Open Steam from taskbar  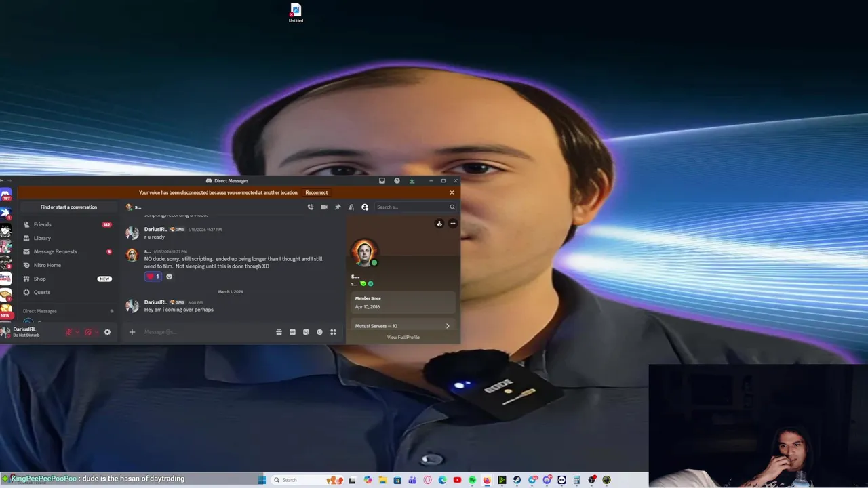517,480
